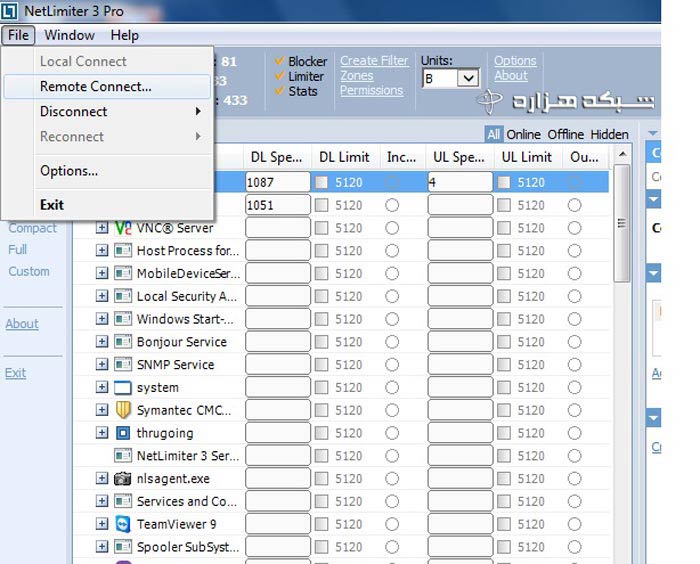Image resolution: width=700 pixels, height=564 pixels.
Task: Click the Create Filter link
Action: click(x=374, y=61)
